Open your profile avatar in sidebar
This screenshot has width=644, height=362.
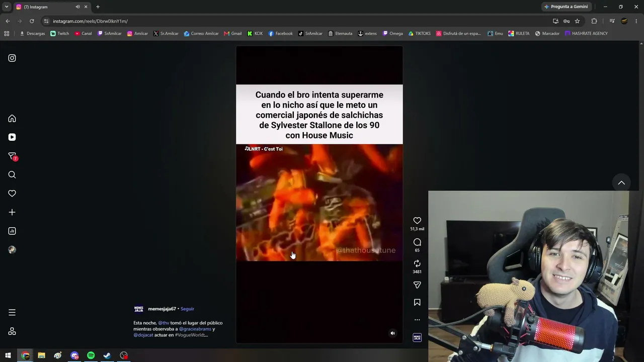coord(12,250)
